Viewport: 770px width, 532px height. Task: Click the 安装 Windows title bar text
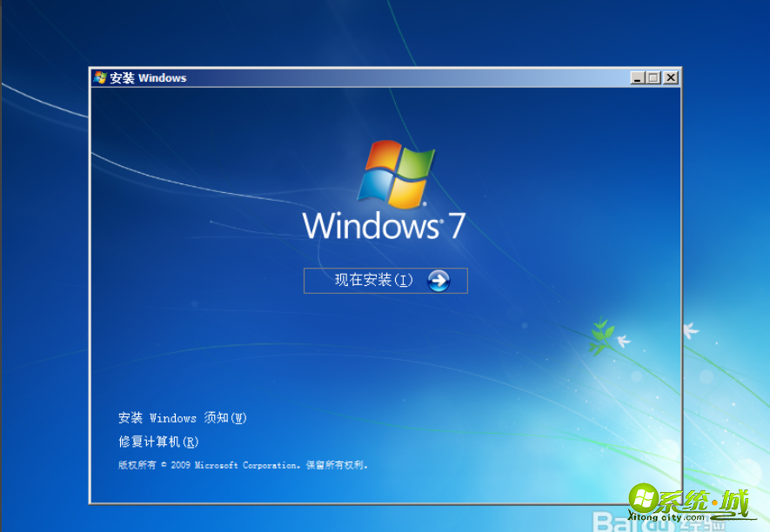[146, 77]
